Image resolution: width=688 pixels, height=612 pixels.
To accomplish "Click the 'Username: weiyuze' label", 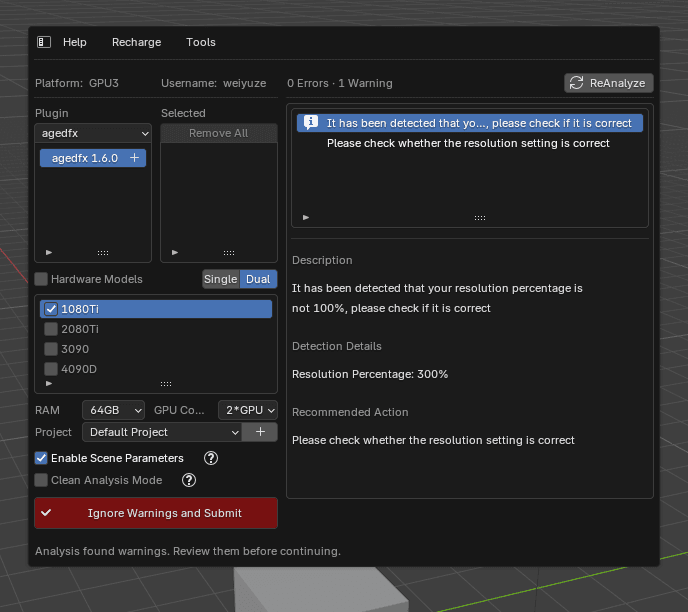I will coord(214,83).
